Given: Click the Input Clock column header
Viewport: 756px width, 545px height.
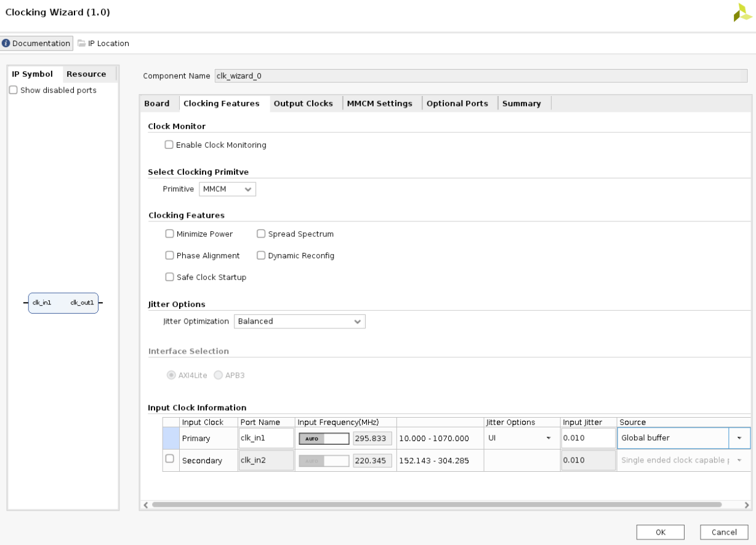Looking at the screenshot, I should (x=208, y=422).
